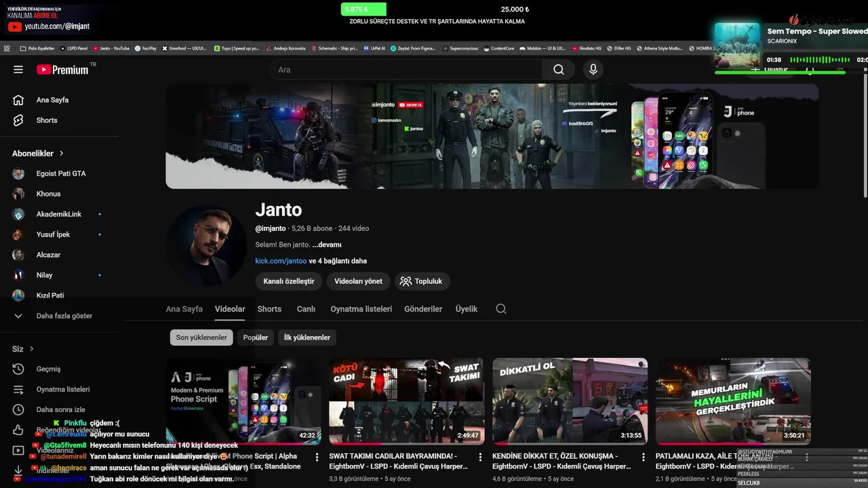Select the Popüler filter chip
The width and height of the screenshot is (868, 488).
(x=256, y=338)
